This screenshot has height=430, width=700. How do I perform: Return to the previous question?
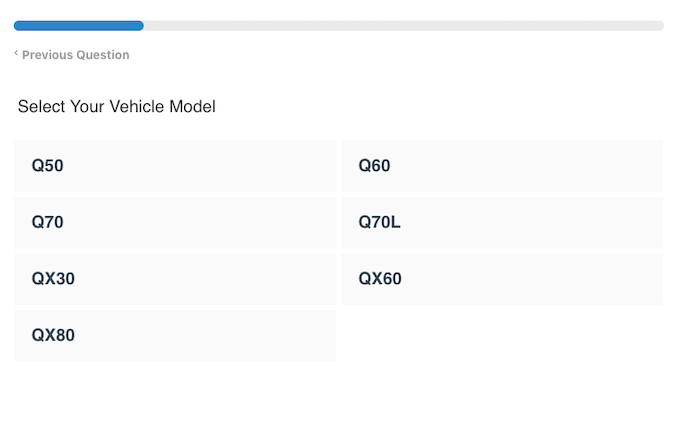click(x=75, y=55)
